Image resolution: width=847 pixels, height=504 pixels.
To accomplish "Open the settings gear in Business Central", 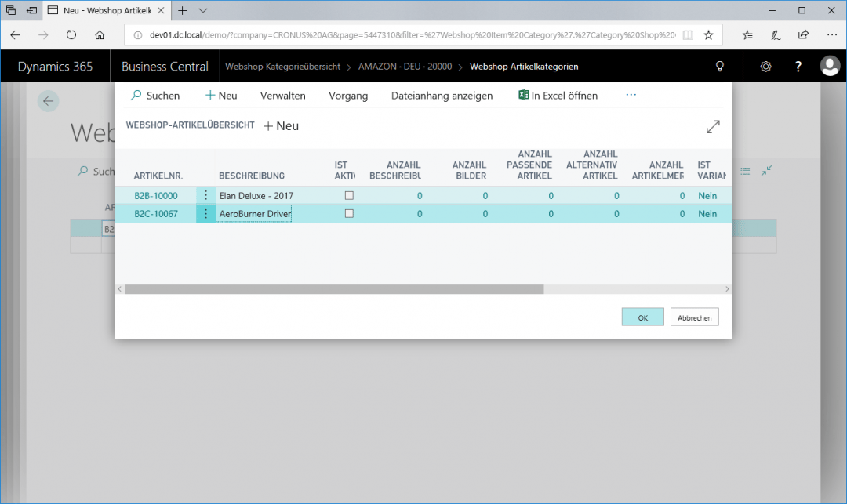I will pyautogui.click(x=765, y=67).
